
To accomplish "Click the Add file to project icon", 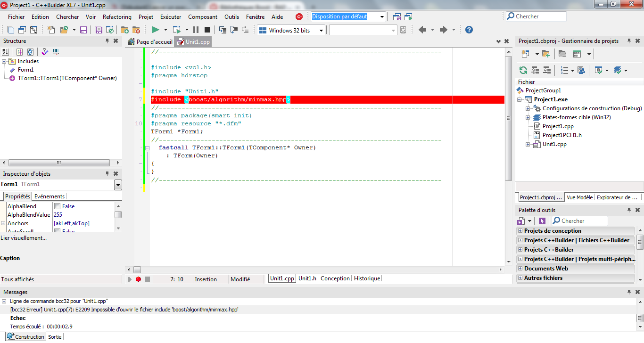I will point(125,30).
